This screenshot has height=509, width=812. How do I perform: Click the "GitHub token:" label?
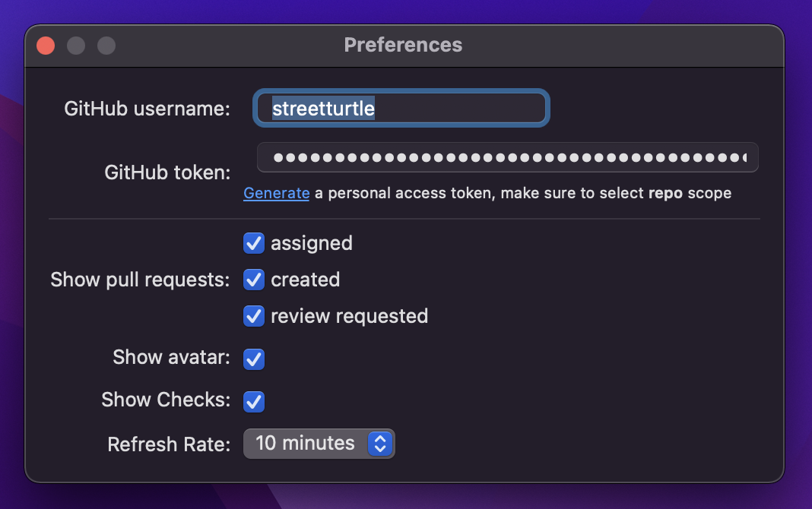167,173
